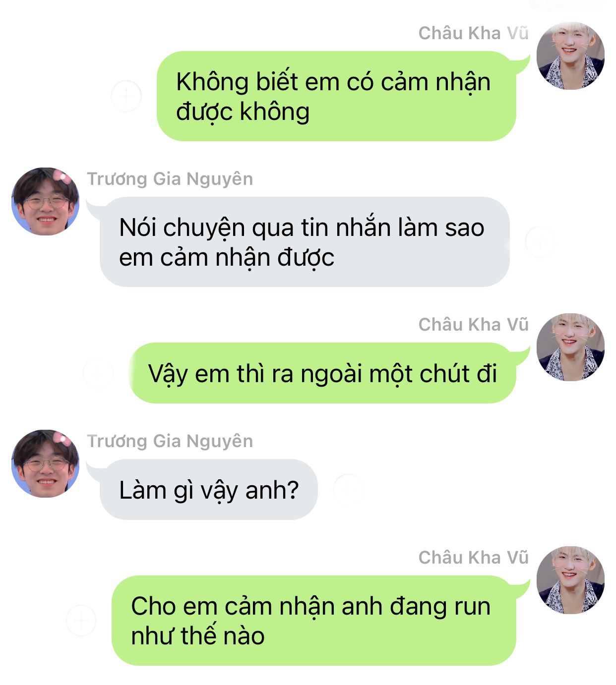616x685 pixels.
Task: Tap the name Châu Kha Vũ above first message
Action: coord(474,33)
